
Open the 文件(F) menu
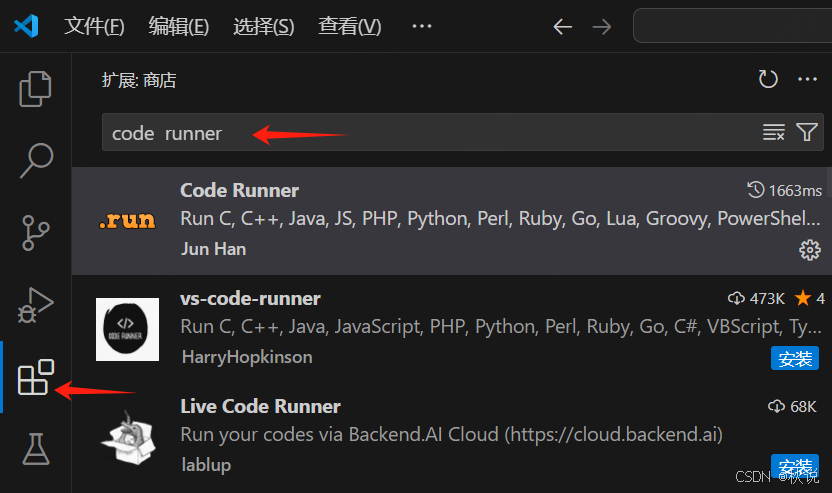pyautogui.click(x=94, y=26)
